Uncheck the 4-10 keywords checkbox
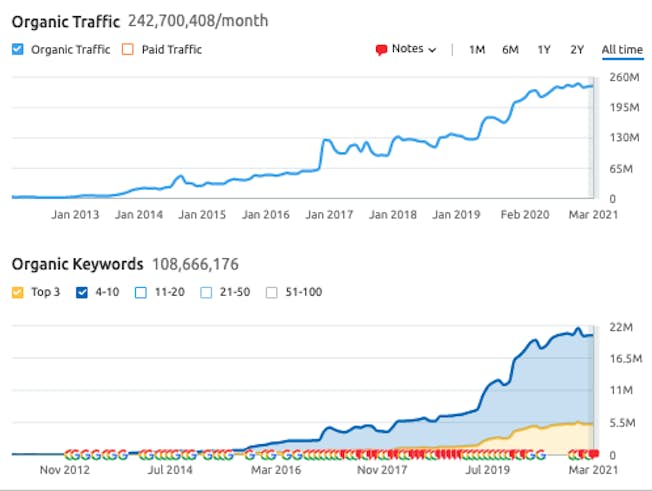652x491 pixels. pos(82,292)
